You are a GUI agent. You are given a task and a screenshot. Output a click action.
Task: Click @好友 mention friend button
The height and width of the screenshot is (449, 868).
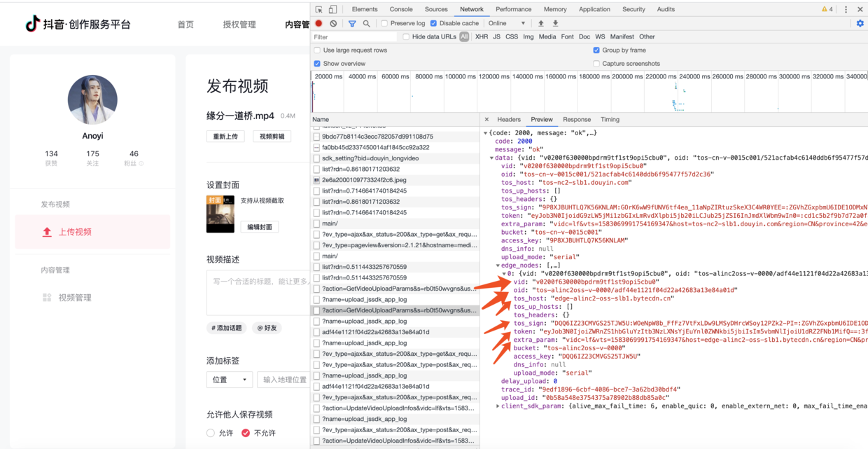267,328
